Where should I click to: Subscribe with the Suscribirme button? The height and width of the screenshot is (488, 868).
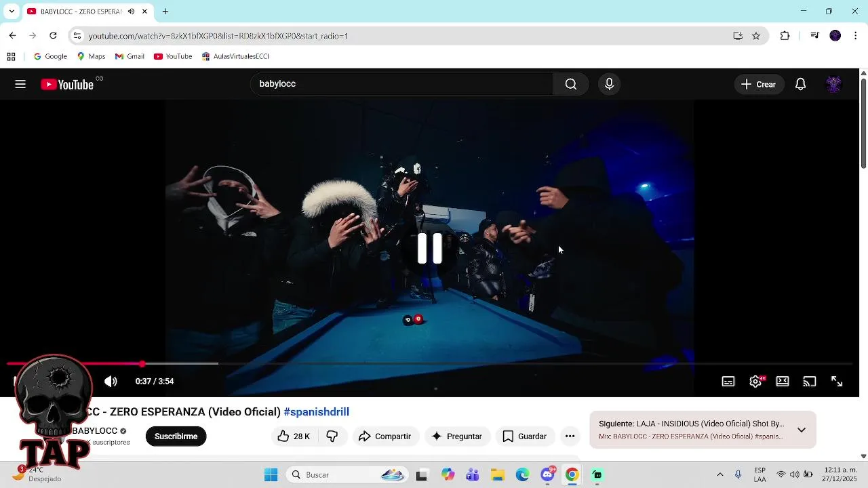point(176,436)
